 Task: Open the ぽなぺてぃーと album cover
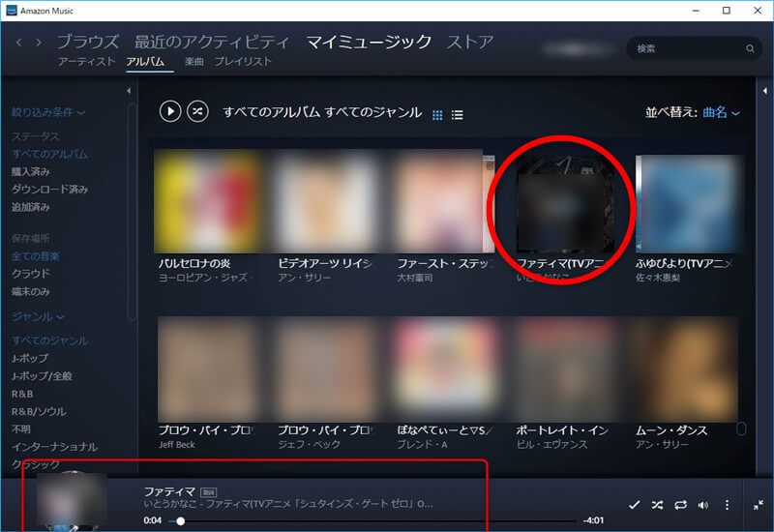pyautogui.click(x=445, y=369)
